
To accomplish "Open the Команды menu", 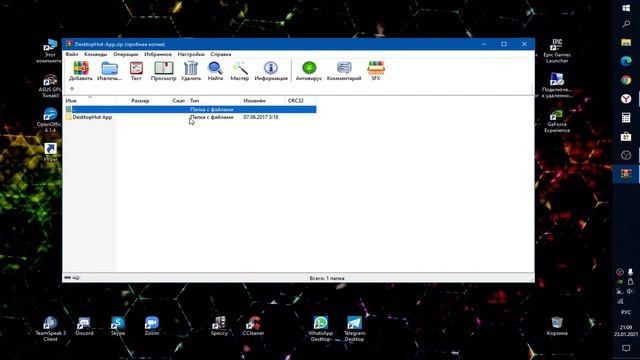I will click(96, 54).
